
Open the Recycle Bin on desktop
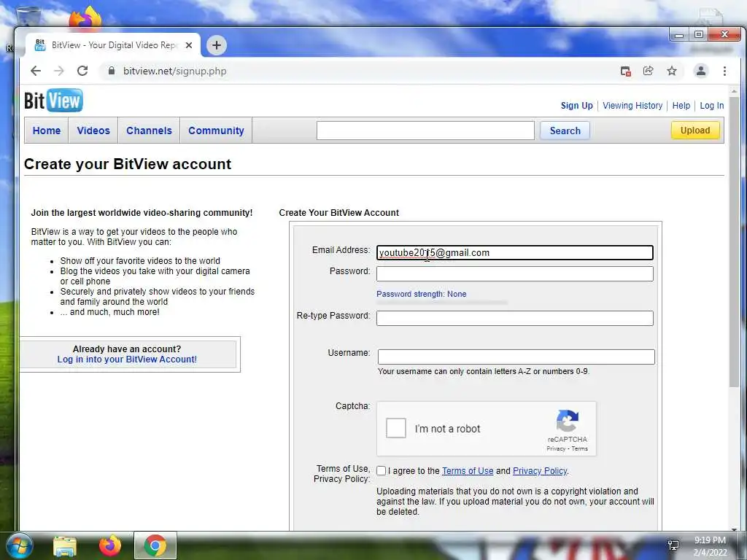(28, 15)
